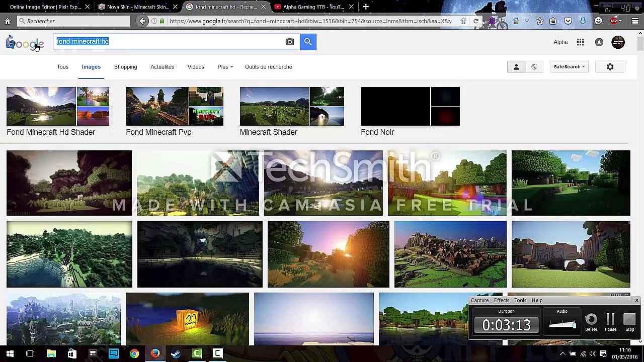Click the smiley chat icon in toolbar

[x=598, y=21]
